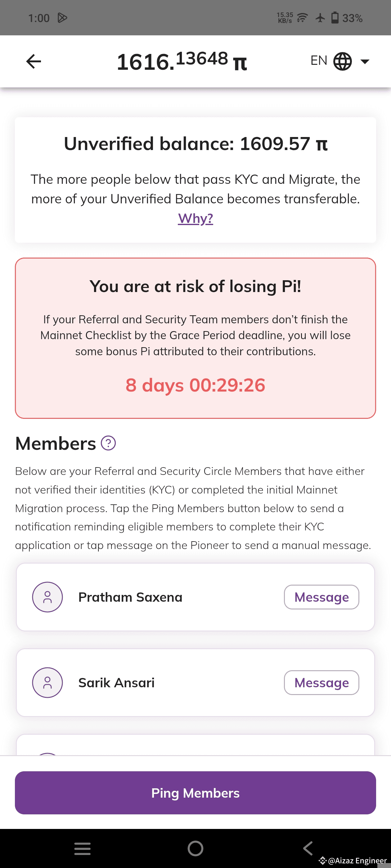Tap the 1616.13648 π balance header
This screenshot has width=391, height=868.
tap(182, 62)
